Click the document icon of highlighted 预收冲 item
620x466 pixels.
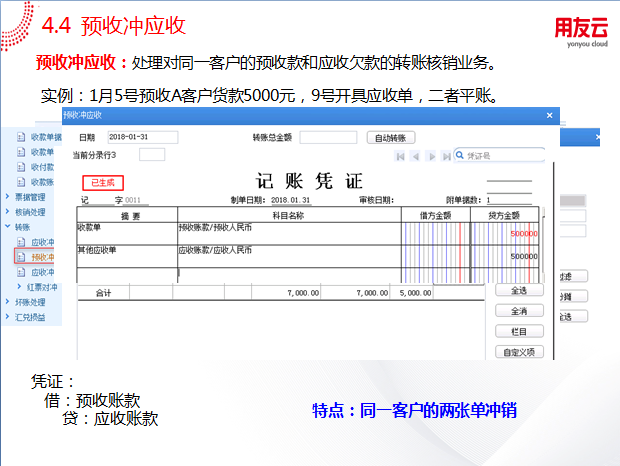pos(21,257)
